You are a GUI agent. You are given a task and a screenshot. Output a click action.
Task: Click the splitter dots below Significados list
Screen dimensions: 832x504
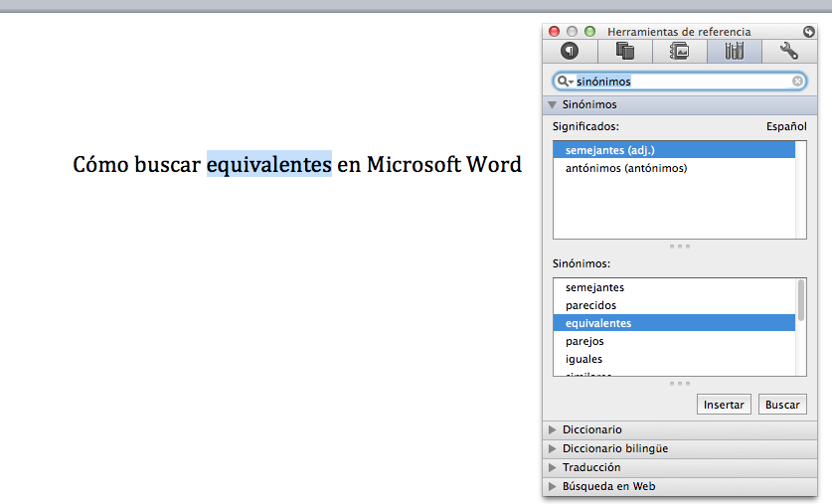point(680,247)
